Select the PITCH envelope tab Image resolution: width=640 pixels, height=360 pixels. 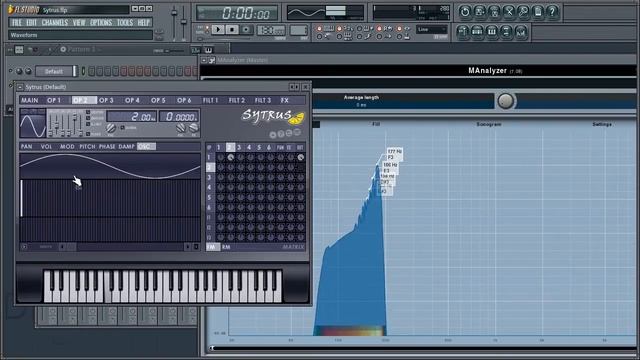point(87,147)
